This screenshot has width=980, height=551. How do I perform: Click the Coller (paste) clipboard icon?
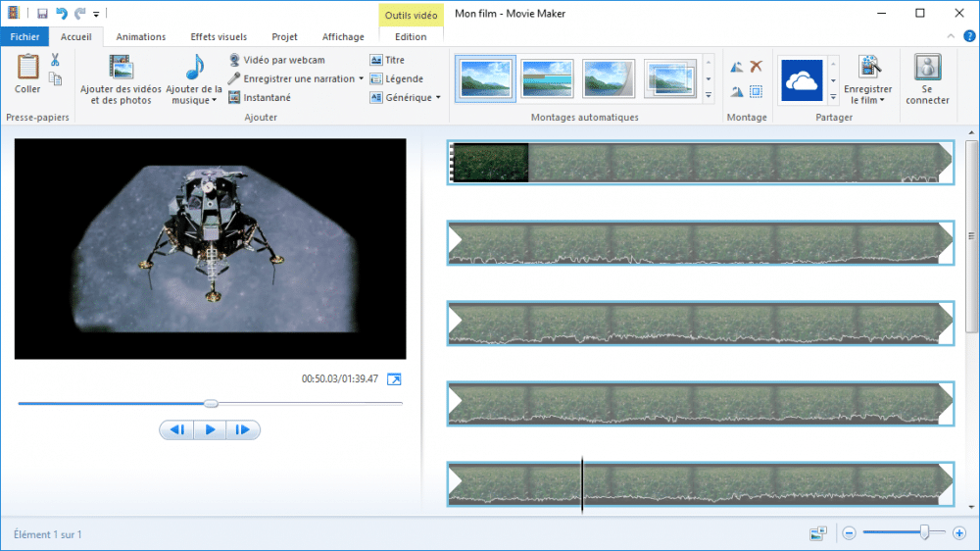[x=27, y=74]
